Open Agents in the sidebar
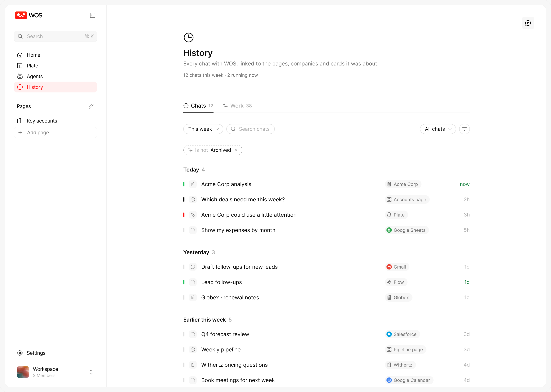Screen dimensions: 551x392 pyautogui.click(x=55, y=76)
